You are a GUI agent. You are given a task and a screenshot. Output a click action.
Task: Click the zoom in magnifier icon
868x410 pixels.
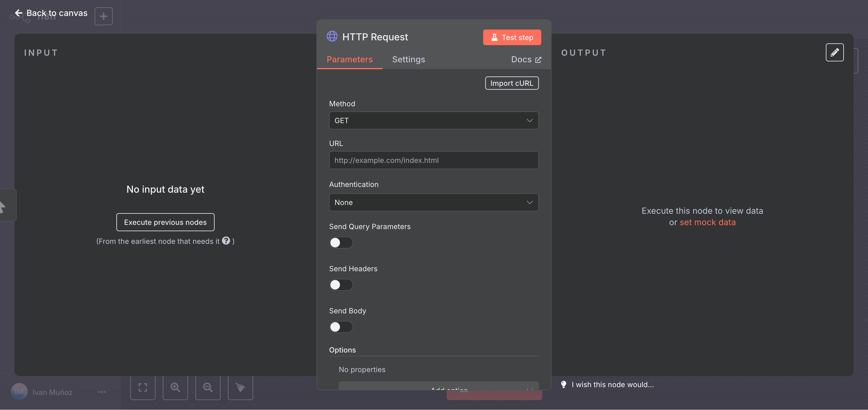click(x=175, y=387)
